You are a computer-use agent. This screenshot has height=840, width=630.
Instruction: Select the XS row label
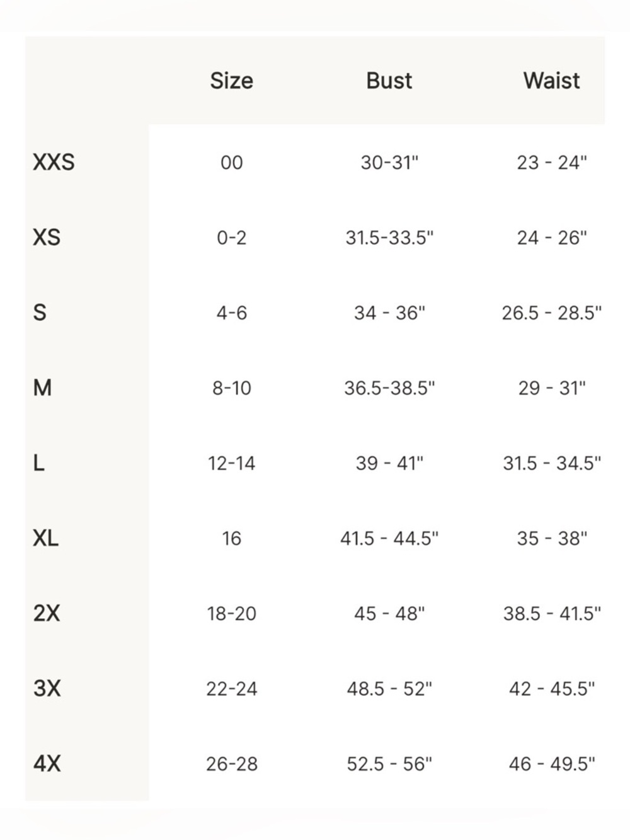[x=47, y=238]
